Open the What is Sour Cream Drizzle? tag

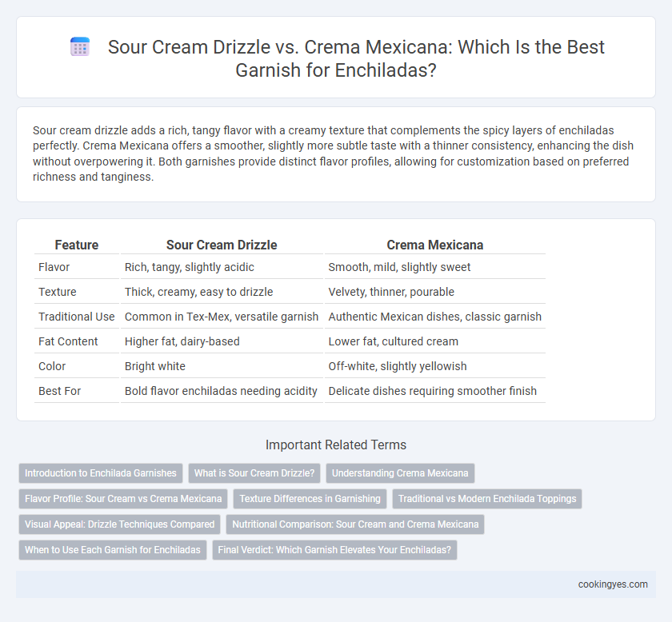pos(254,473)
